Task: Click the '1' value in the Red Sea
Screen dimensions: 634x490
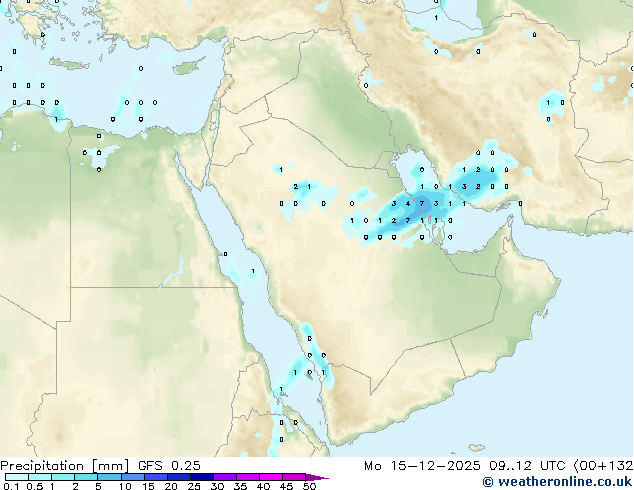Action: [x=253, y=271]
